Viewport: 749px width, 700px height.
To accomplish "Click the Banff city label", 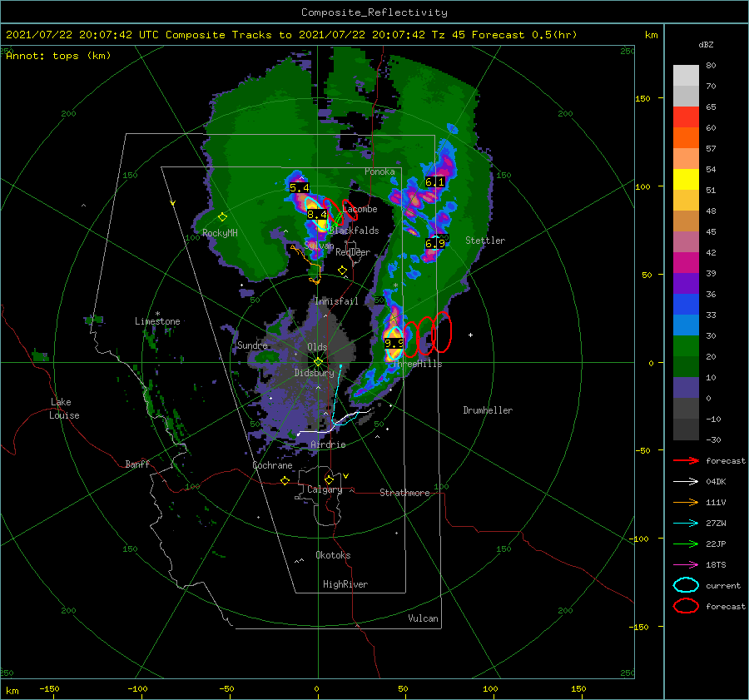I will 137,464.
